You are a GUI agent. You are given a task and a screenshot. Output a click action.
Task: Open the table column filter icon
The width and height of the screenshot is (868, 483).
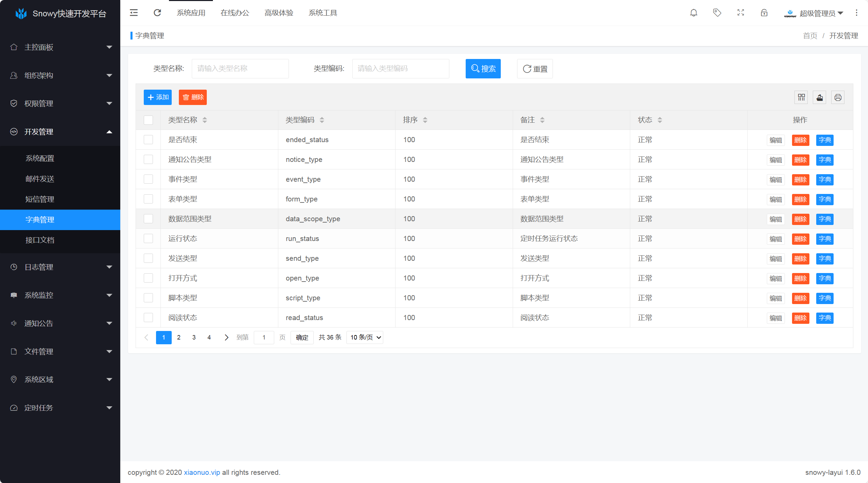point(801,97)
